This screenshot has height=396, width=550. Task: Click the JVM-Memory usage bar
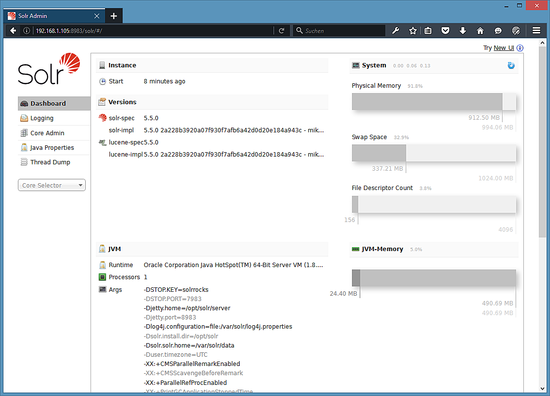(x=434, y=278)
